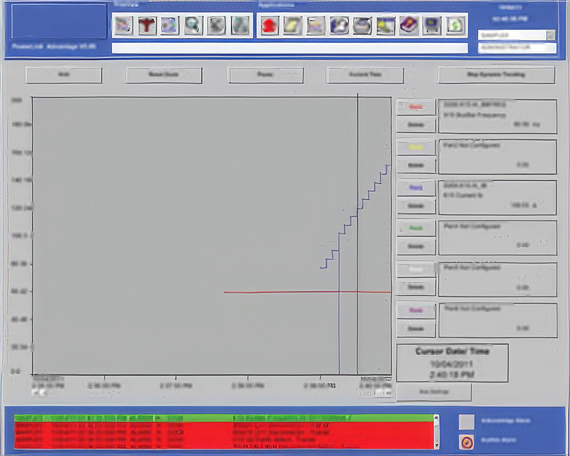Click the yellow notepad icon in Applications toolbar
The width and height of the screenshot is (570, 456).
click(292, 25)
